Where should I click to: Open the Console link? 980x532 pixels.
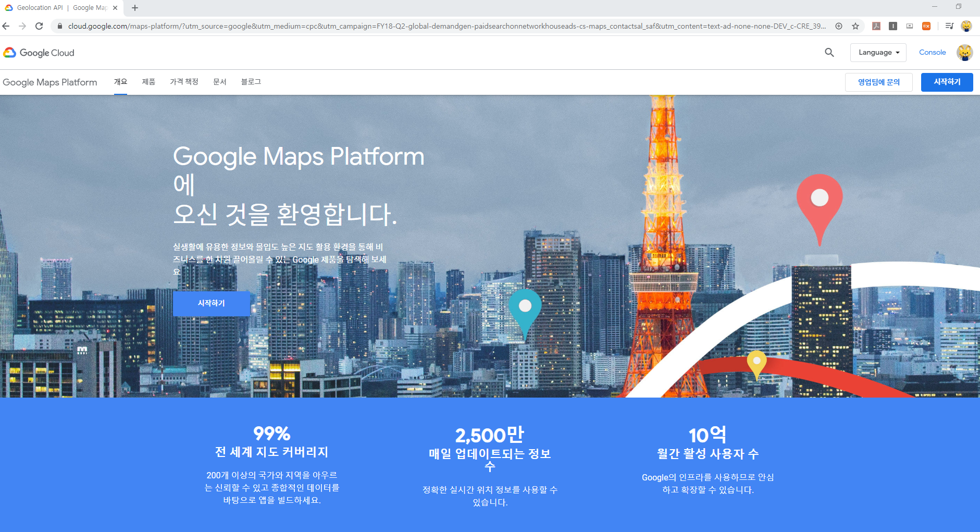(932, 53)
